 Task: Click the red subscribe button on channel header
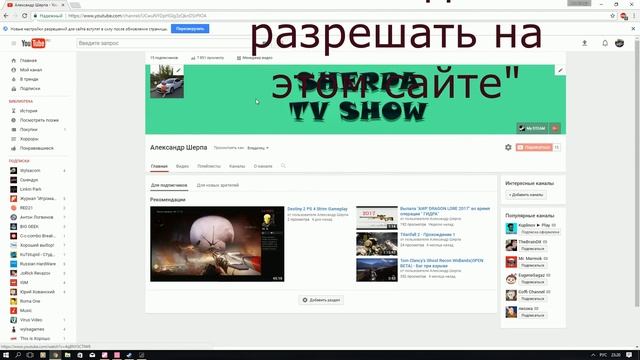534,147
